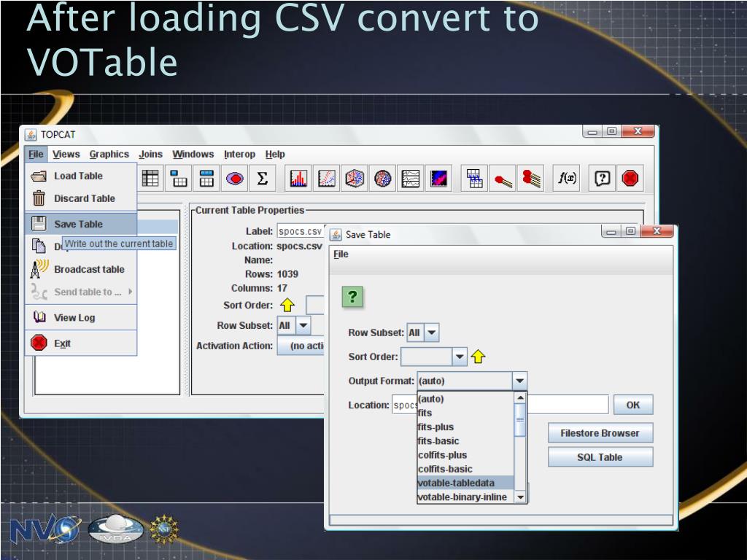Open the f(x) function browser icon

(x=566, y=179)
